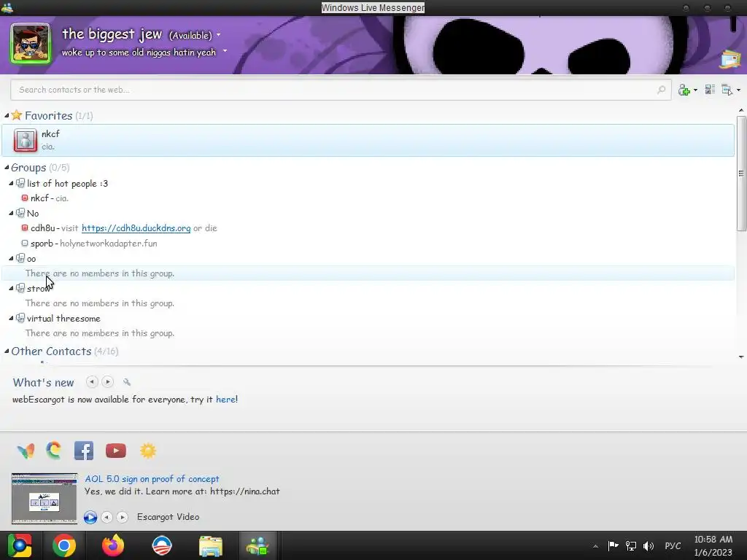This screenshot has height=560, width=747.
Task: Open the add contact dropdown arrow
Action: click(x=695, y=90)
